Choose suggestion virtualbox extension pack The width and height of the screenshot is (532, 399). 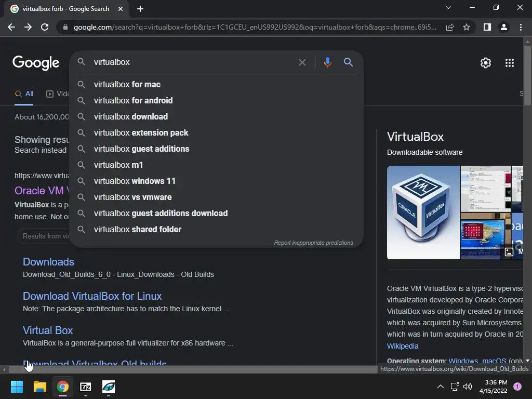point(217,132)
